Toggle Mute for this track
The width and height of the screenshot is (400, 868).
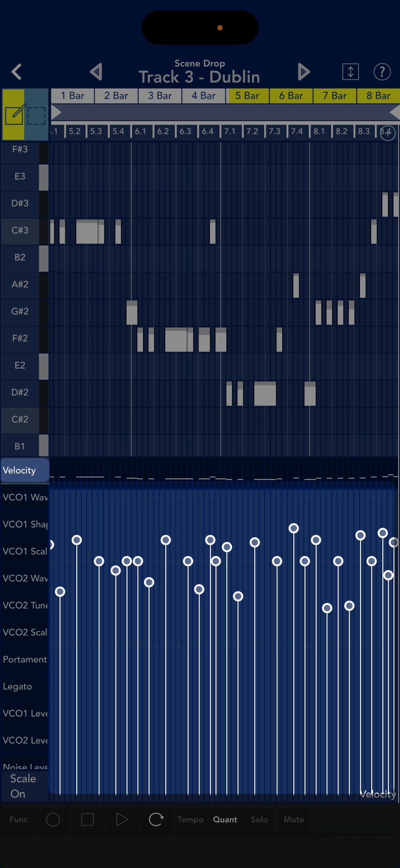(x=294, y=820)
